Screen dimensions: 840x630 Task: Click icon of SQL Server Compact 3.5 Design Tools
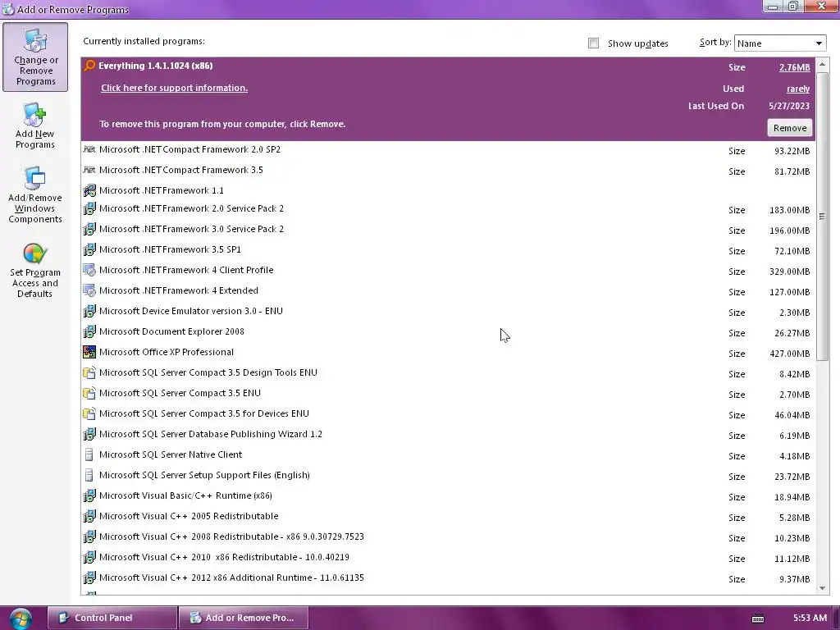point(89,372)
